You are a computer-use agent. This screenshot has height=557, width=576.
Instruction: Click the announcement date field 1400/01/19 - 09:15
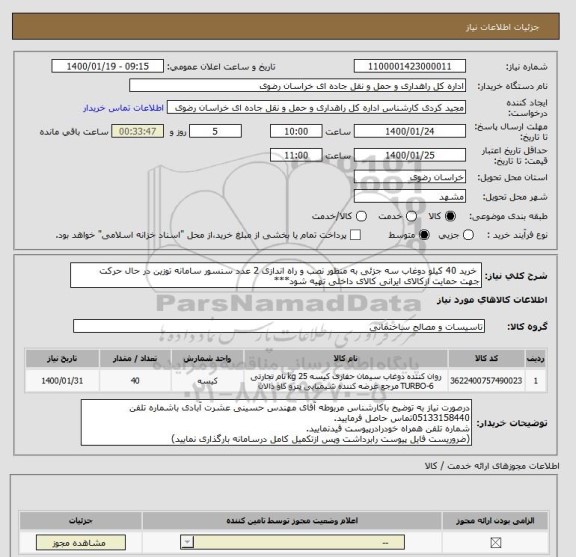(108, 67)
